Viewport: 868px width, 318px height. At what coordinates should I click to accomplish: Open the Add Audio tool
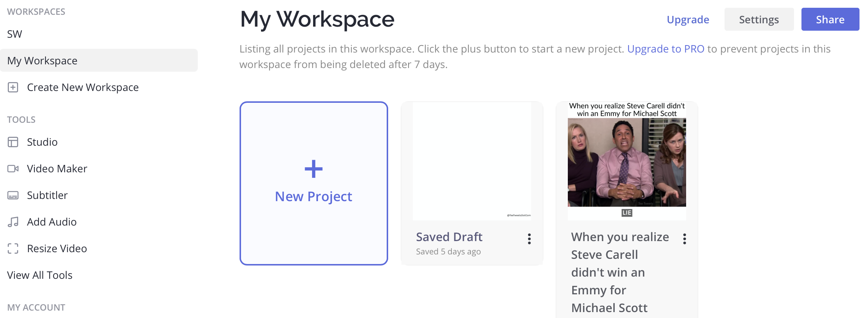52,222
